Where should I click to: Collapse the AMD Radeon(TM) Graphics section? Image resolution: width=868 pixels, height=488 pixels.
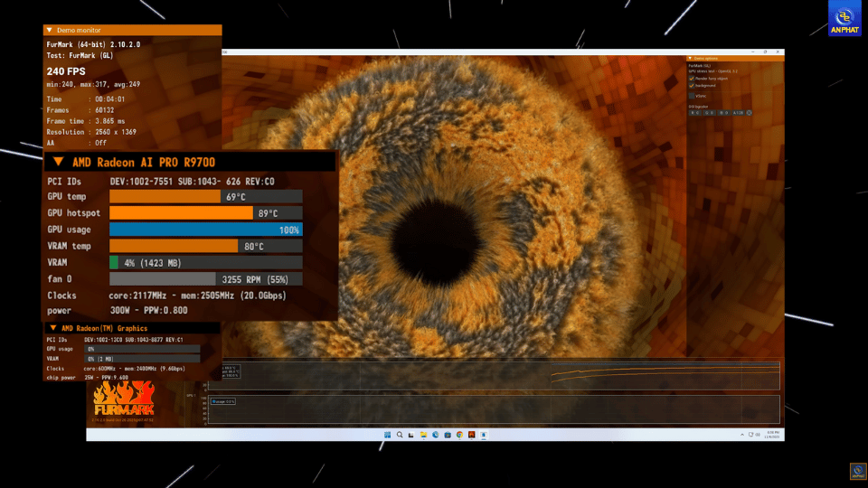(x=53, y=328)
